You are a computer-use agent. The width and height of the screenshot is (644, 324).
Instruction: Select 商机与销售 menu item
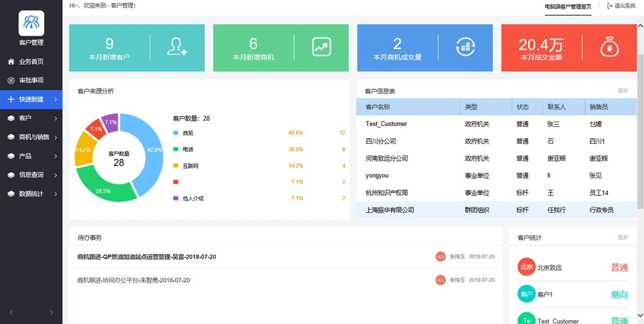click(31, 137)
